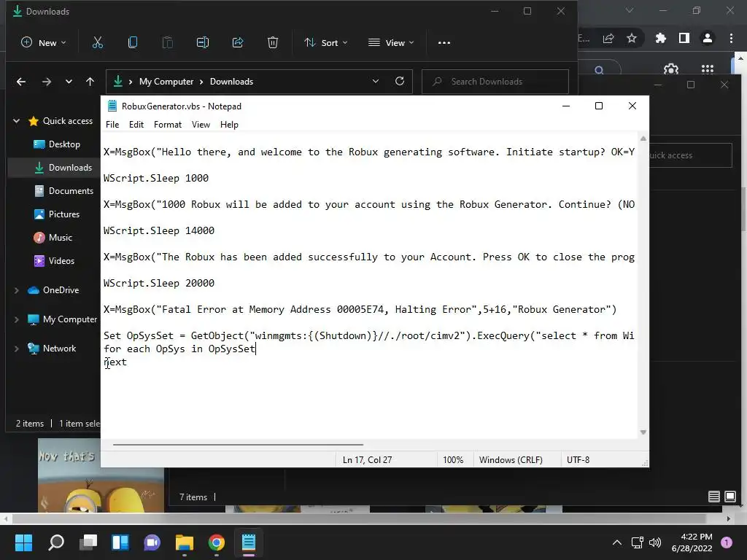Open Chrome's Extensions puzzle icon

(x=661, y=38)
